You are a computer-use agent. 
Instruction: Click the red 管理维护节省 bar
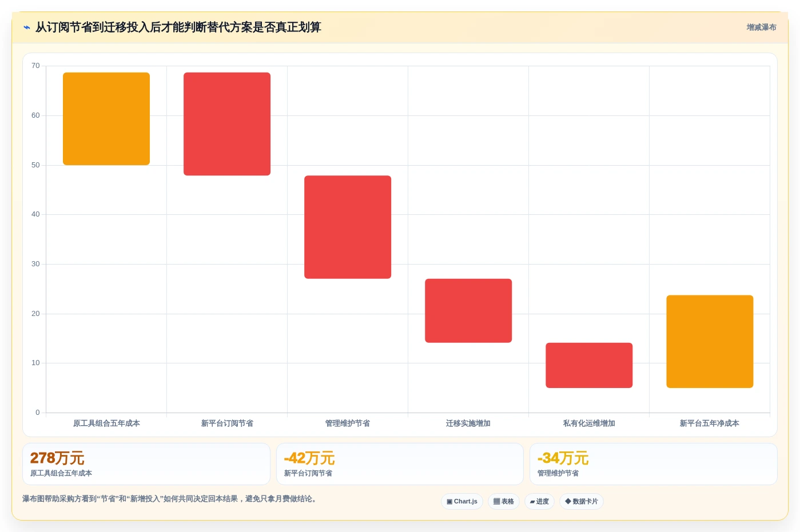pos(348,227)
